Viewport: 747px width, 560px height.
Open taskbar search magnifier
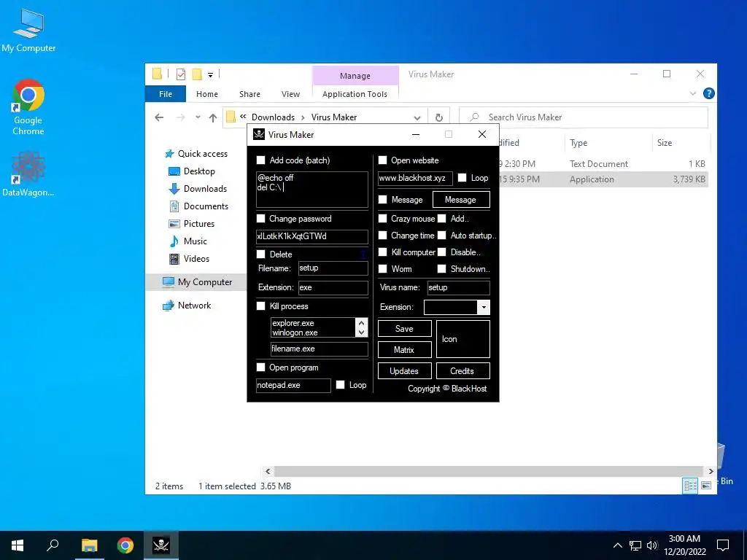tap(53, 545)
